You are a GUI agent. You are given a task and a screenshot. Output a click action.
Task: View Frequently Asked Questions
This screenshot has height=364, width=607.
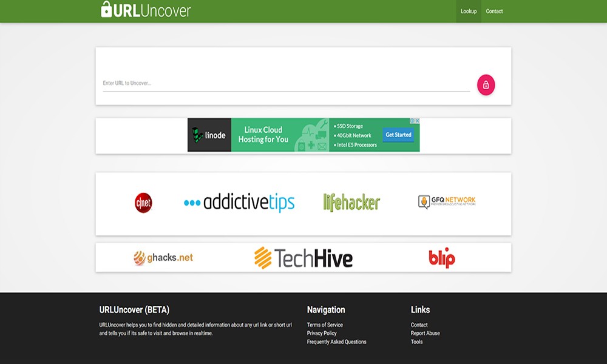pos(336,342)
